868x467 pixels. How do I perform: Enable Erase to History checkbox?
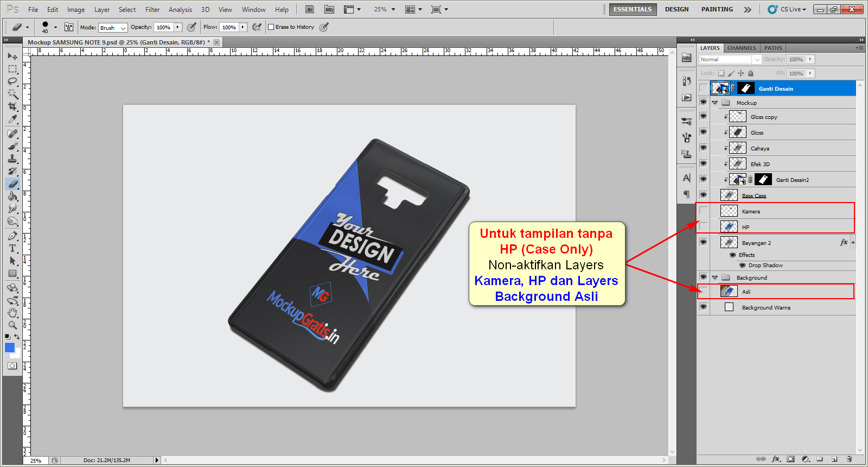[x=271, y=27]
